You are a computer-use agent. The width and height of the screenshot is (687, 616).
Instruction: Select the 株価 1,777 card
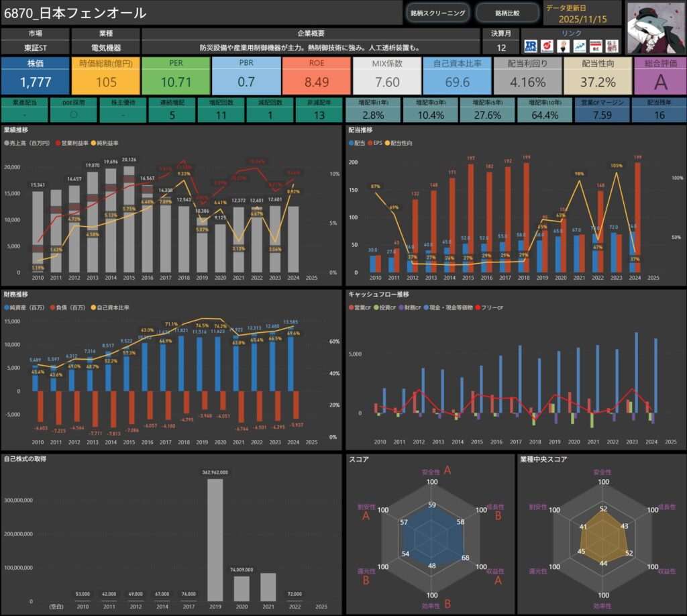pos(34,76)
